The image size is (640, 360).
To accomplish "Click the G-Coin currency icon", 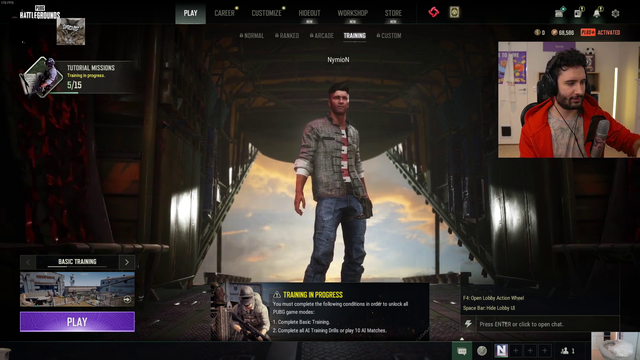I will (x=537, y=33).
